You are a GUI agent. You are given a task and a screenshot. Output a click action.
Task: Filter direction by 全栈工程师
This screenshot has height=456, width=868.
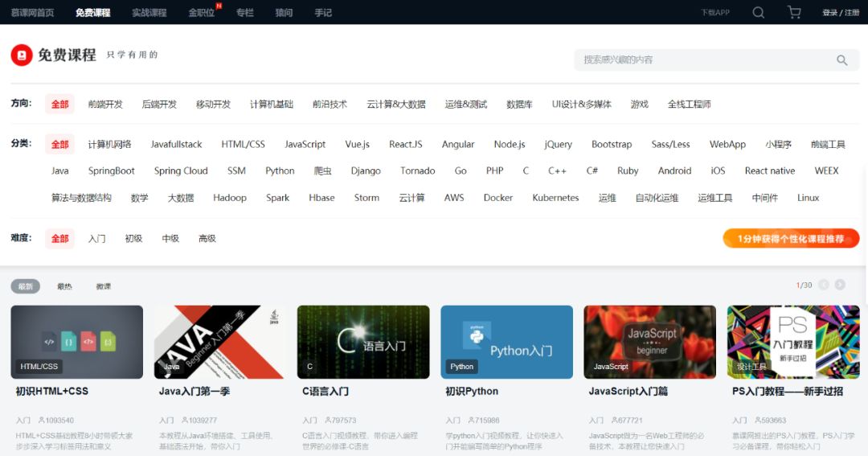tap(690, 105)
